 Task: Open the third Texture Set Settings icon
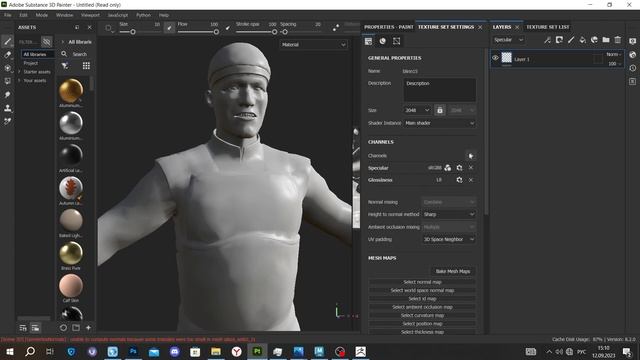[x=396, y=41]
